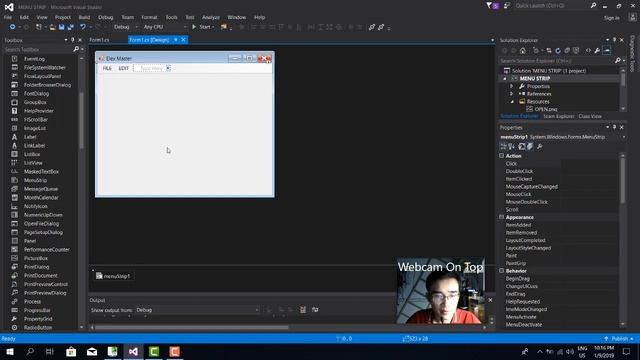
Task: Click the EDIT item on the form's menu strip
Action: (123, 68)
